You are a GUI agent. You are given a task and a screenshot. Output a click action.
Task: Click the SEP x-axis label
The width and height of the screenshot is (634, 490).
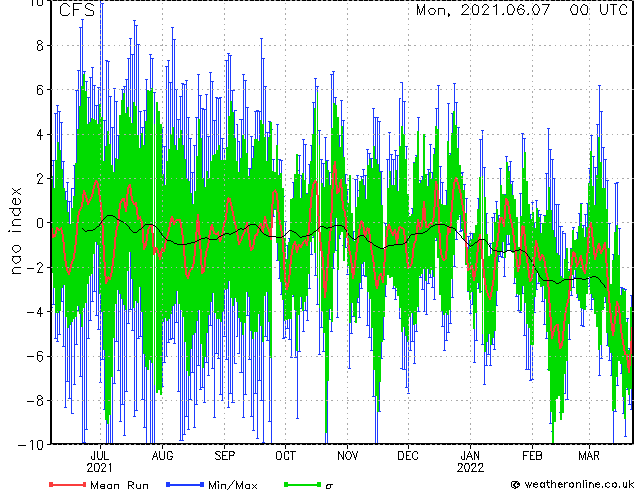point(224,456)
